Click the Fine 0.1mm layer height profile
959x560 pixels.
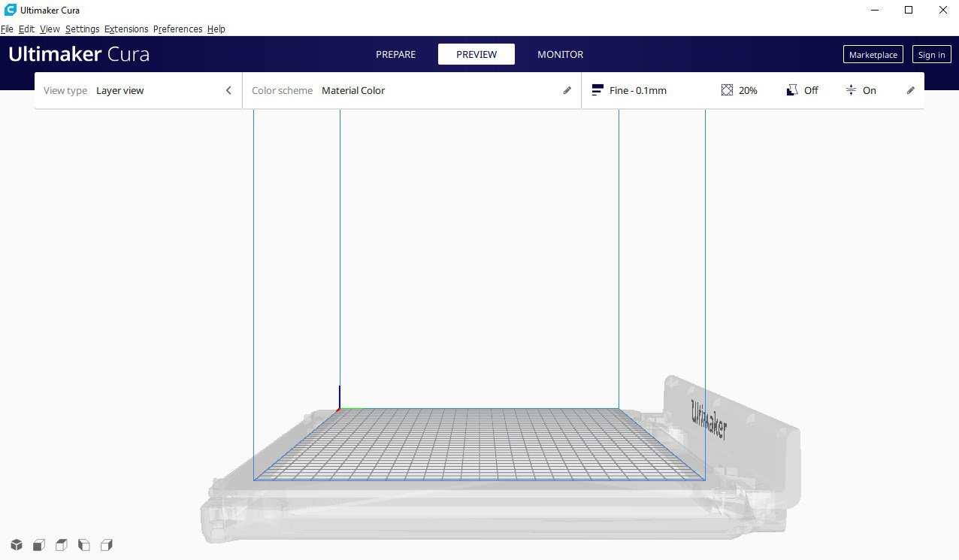629,90
